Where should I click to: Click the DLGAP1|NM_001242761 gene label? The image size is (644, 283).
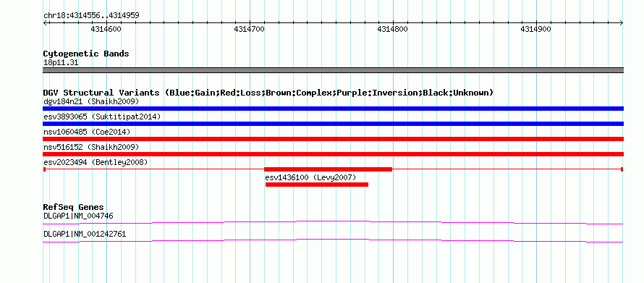(85, 234)
